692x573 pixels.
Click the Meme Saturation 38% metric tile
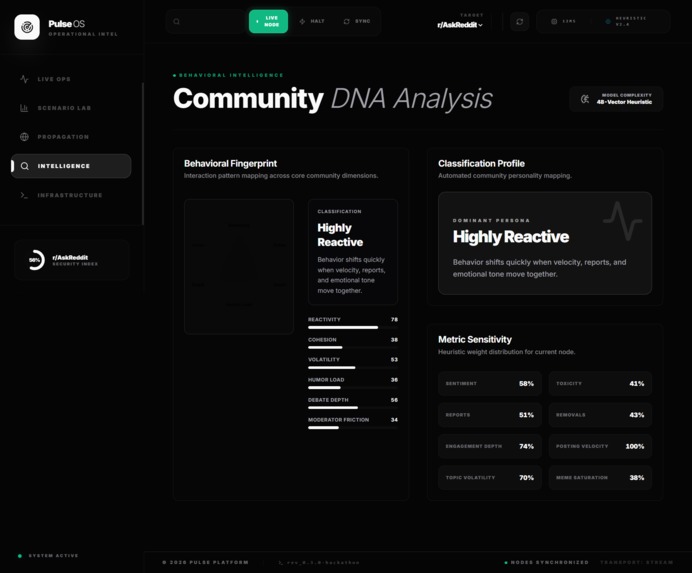pos(600,478)
